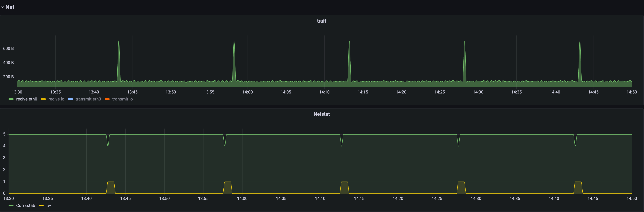
Task: Toggle recive eth0 series in legend
Action: tap(26, 99)
